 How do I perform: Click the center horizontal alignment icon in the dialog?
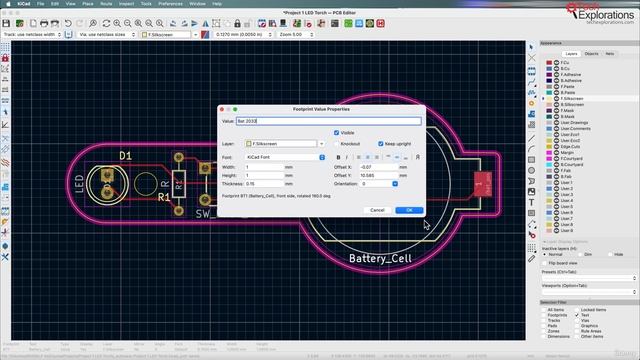pyautogui.click(x=367, y=157)
